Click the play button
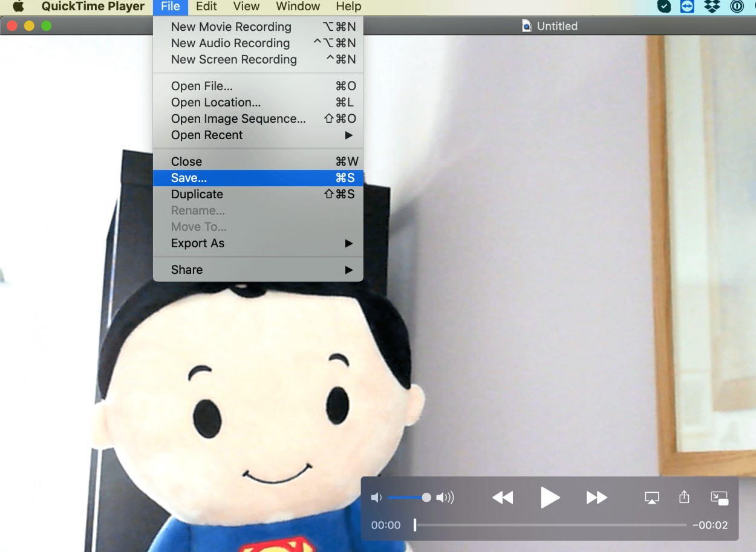Screen dimensions: 756x552 pyautogui.click(x=550, y=498)
